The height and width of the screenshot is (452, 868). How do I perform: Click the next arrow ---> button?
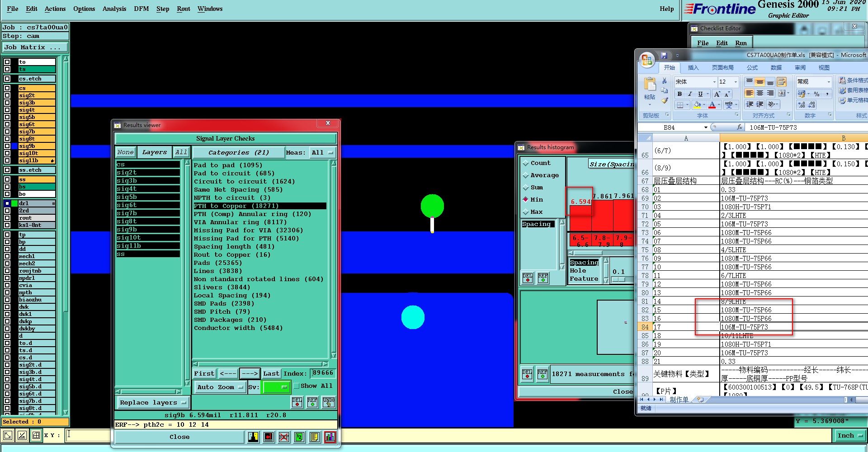point(250,374)
